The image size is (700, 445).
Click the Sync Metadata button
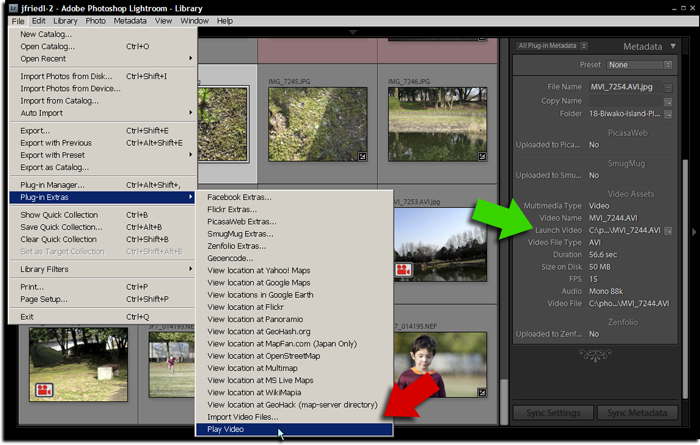pyautogui.click(x=637, y=413)
